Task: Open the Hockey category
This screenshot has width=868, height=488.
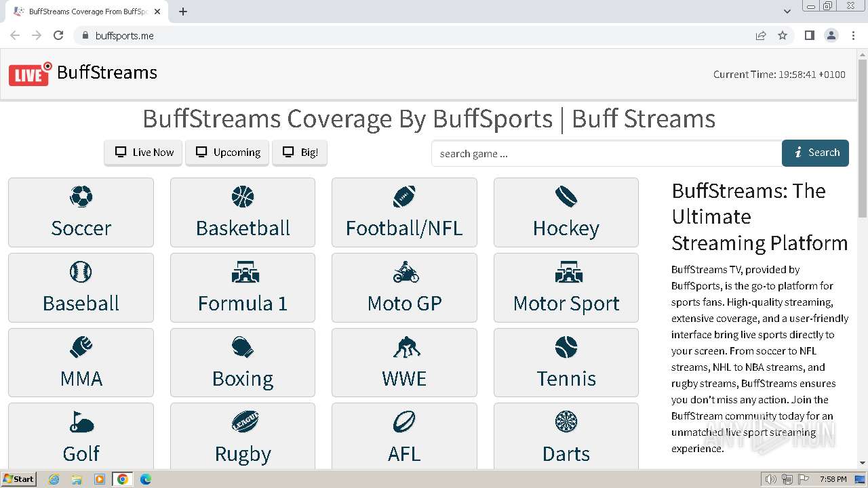Action: tap(566, 213)
